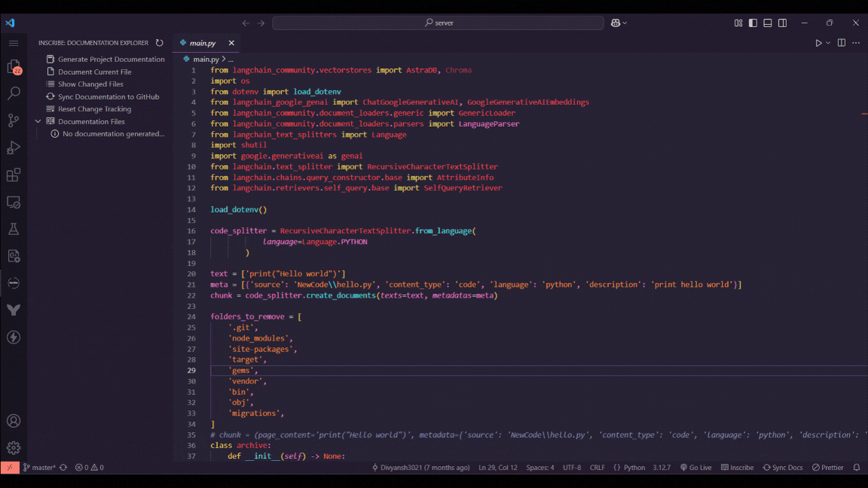Open notifications bell
Image resolution: width=868 pixels, height=488 pixels.
click(x=857, y=468)
